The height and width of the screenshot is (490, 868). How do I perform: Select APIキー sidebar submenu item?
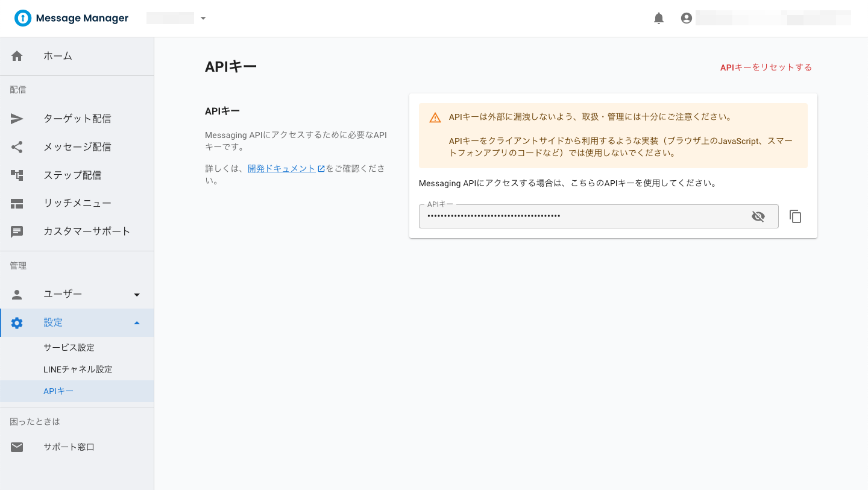coord(77,391)
